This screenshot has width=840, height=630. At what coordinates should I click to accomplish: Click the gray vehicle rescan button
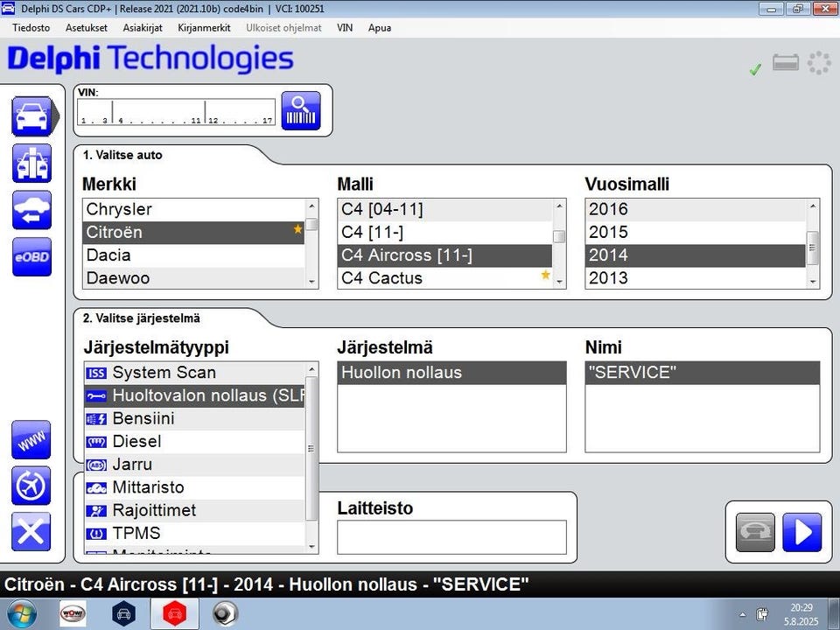pos(755,532)
